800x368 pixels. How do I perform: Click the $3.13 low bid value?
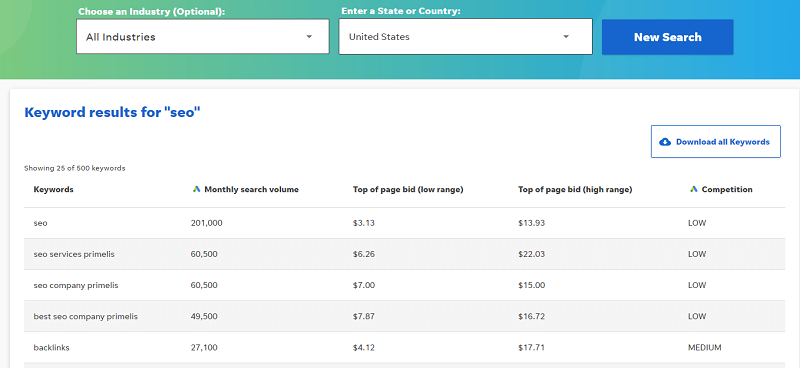[364, 223]
